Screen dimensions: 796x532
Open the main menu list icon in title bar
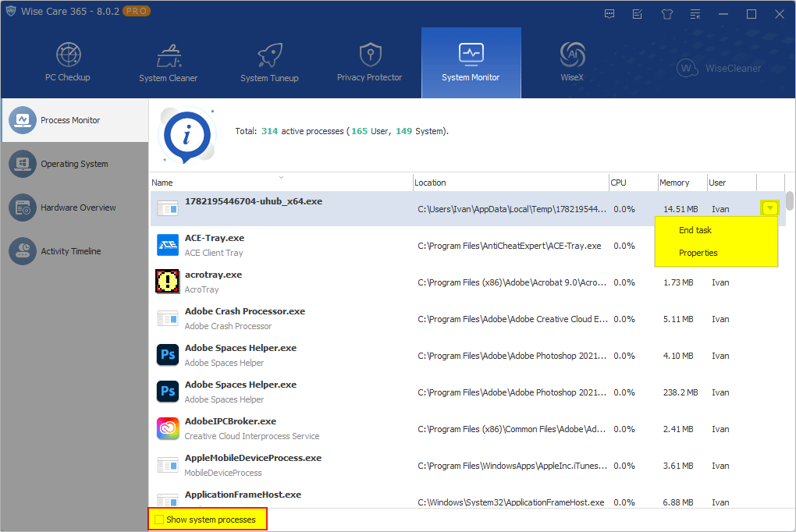coord(695,14)
